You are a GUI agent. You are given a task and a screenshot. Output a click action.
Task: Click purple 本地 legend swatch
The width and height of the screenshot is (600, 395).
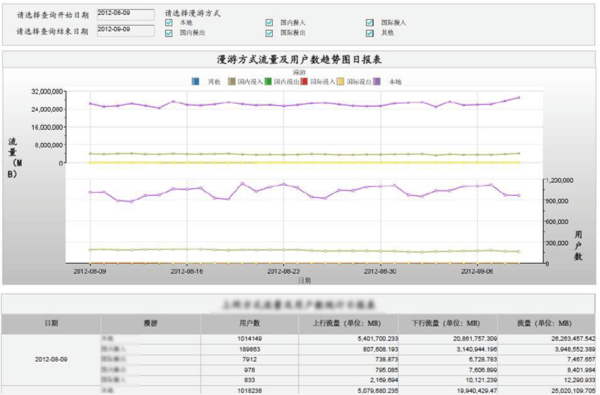[x=377, y=82]
